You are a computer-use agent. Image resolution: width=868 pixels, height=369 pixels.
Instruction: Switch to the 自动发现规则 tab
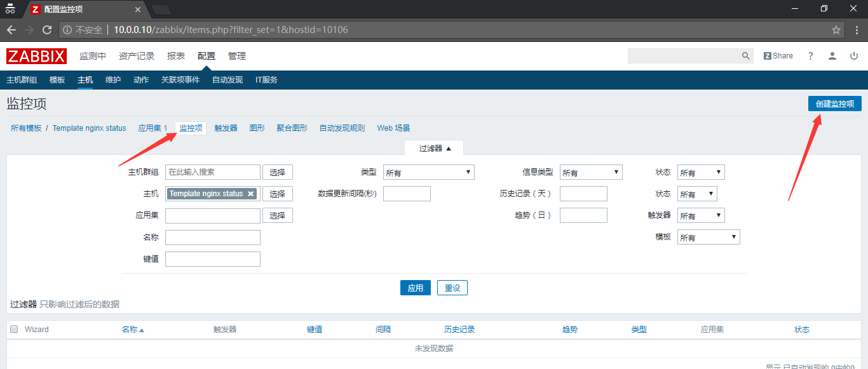342,128
